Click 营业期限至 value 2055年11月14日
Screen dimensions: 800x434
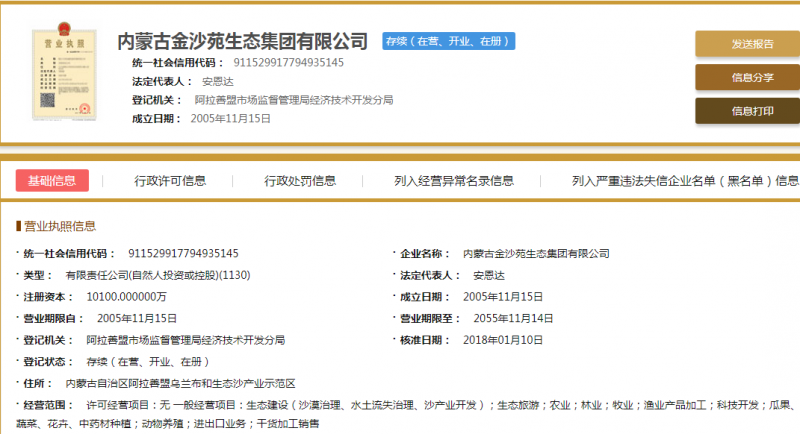point(513,319)
